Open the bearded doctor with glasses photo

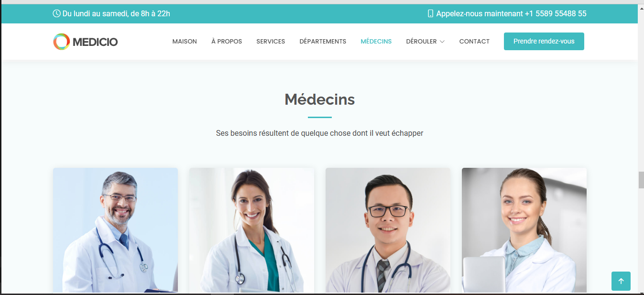pyautogui.click(x=115, y=230)
